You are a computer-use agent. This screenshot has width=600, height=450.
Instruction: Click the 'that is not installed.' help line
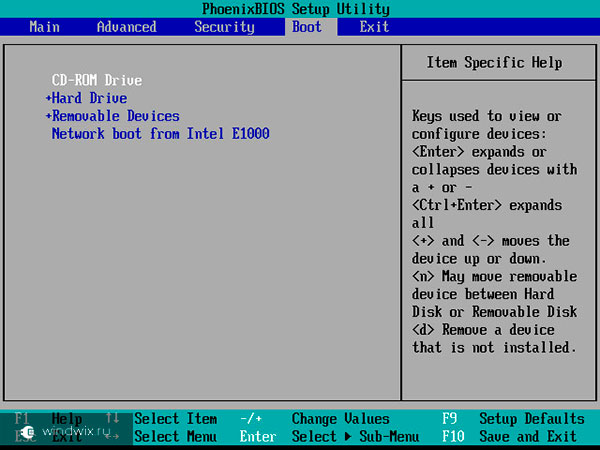[494, 347]
